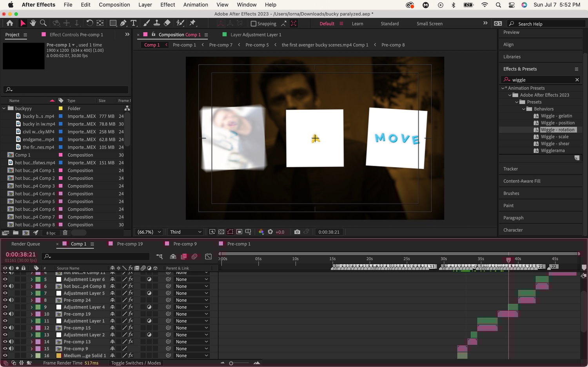Open parent dropdown for Pre-comp 19
Screen dimensions: 588x367
point(192,314)
